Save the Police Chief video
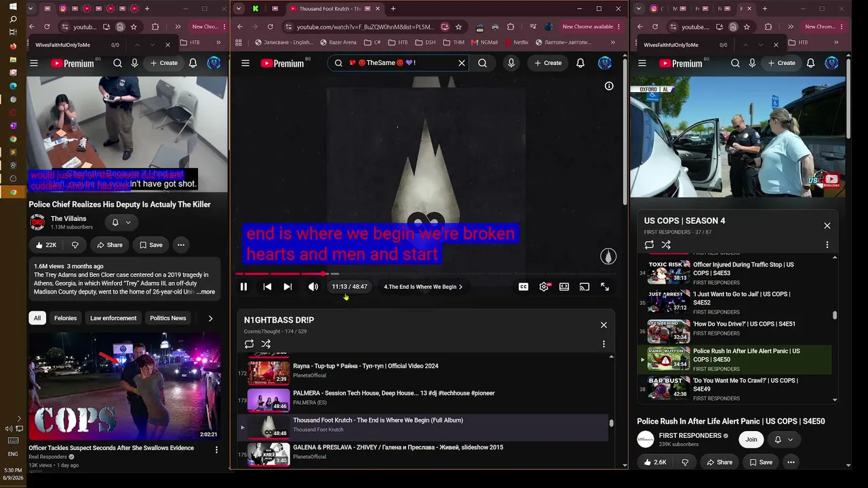Viewport: 868px width, 488px height. [x=151, y=245]
